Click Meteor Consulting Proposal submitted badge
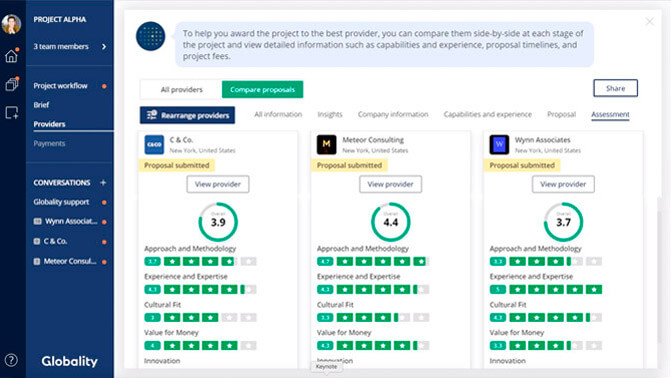Screen dimensions: 671x378 pyautogui.click(x=349, y=165)
